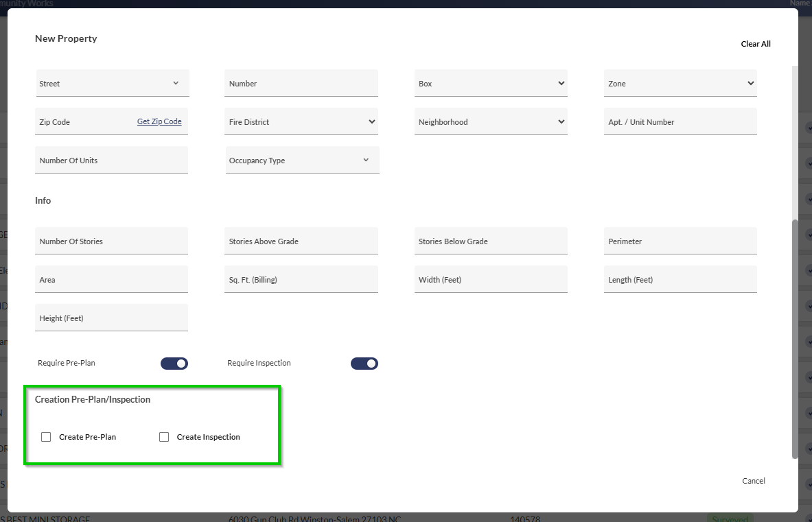Click the Get Zip Code link
Image resolution: width=812 pixels, height=522 pixels.
pos(159,121)
